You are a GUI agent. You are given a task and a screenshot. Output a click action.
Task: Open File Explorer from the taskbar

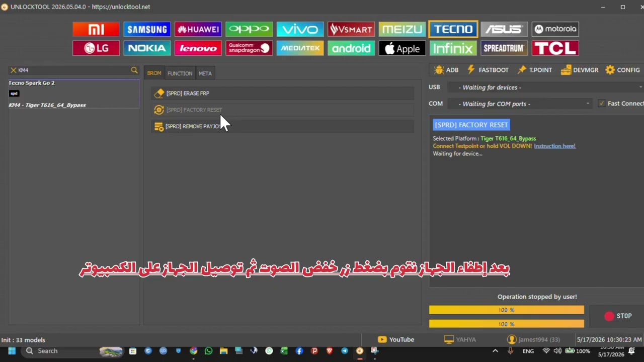tap(223, 351)
